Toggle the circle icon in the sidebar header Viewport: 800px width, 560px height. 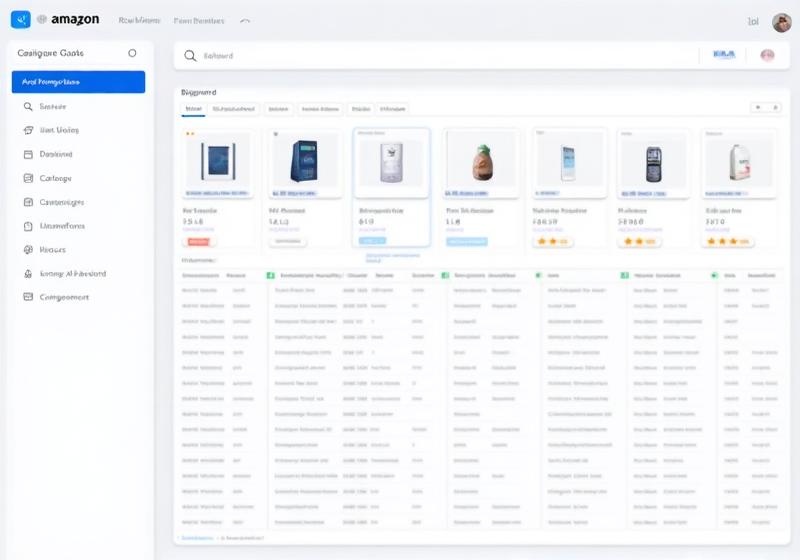(x=132, y=53)
